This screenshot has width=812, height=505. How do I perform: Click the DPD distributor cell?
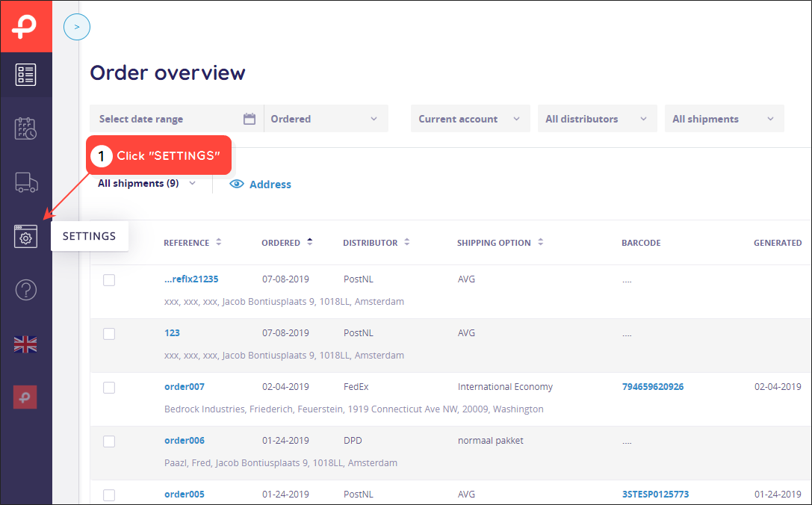pyautogui.click(x=353, y=441)
